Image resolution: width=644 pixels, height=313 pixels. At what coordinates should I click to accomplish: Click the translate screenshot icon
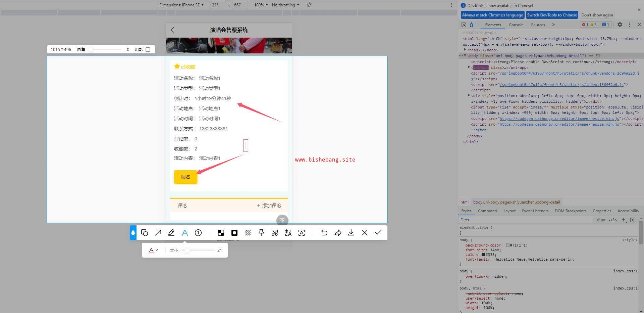pos(288,233)
